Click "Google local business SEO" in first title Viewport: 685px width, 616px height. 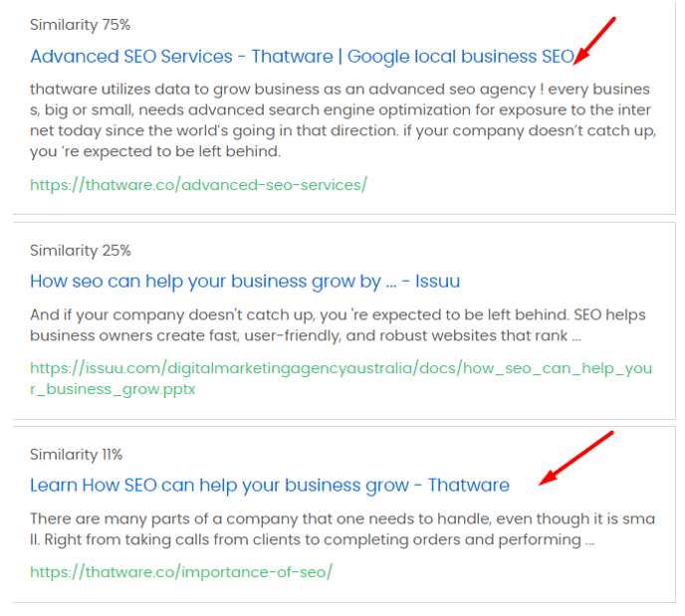click(x=461, y=57)
